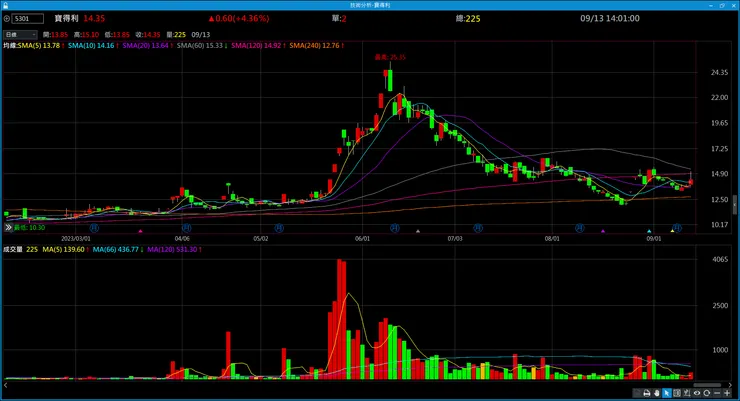Click the high price 高:15.10
This screenshot has width=740, height=401.
pyautogui.click(x=86, y=35)
